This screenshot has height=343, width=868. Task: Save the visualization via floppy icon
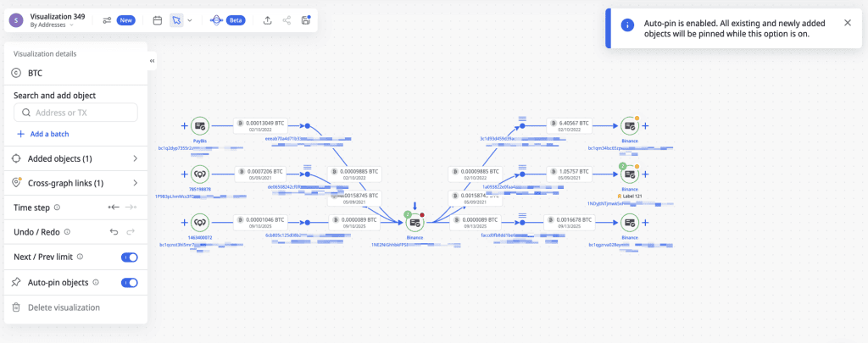(x=305, y=20)
